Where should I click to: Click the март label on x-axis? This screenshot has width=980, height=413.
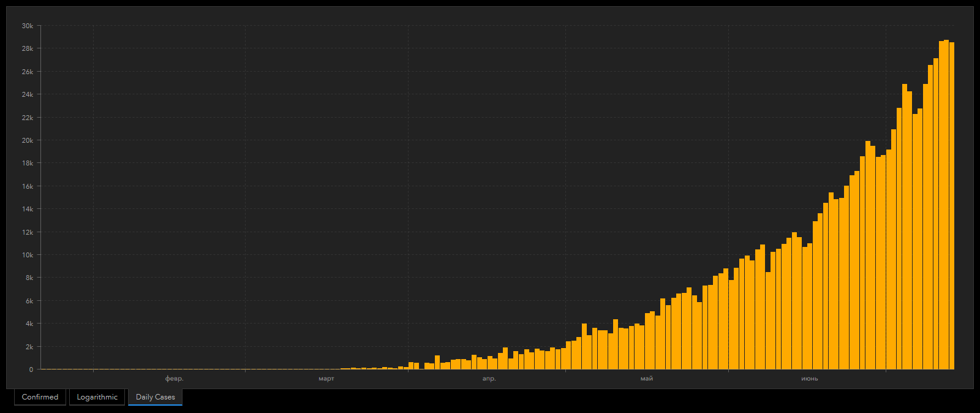click(x=326, y=379)
